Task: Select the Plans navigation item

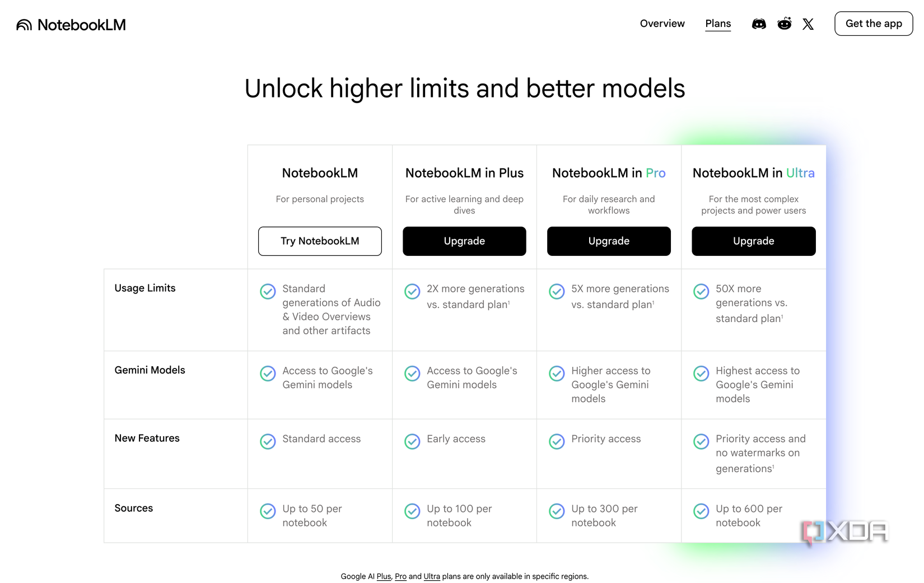Action: coord(718,24)
